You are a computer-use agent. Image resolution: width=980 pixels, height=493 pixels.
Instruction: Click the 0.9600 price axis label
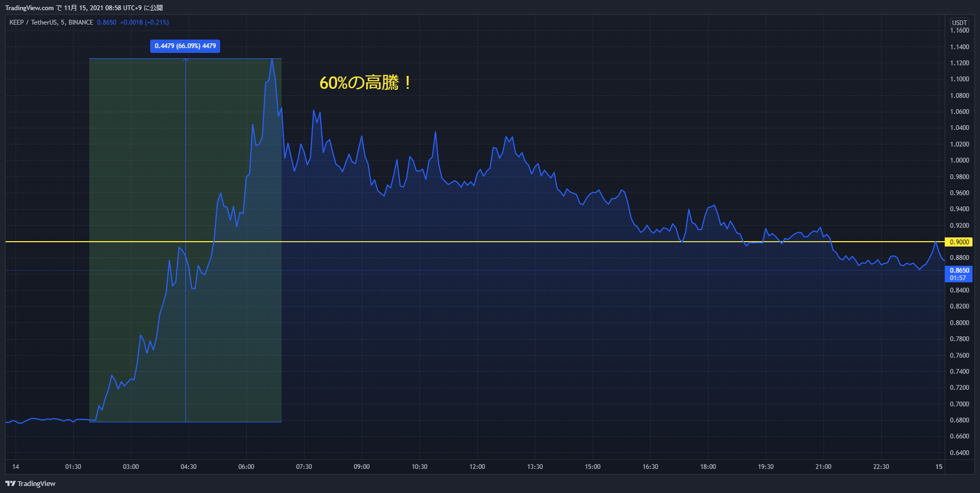959,193
